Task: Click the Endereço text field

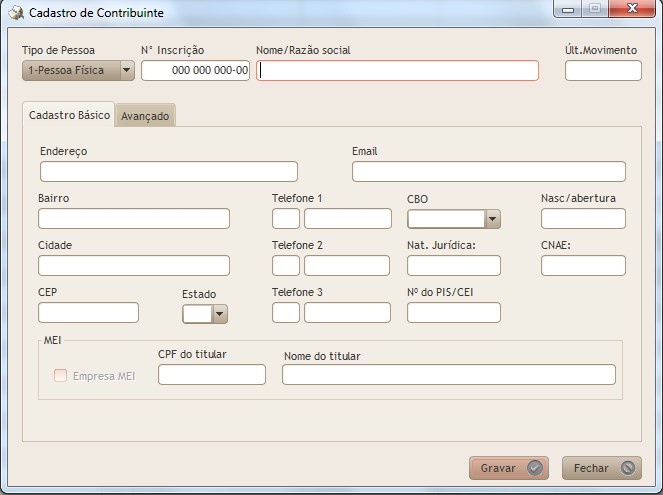Action: coord(168,171)
